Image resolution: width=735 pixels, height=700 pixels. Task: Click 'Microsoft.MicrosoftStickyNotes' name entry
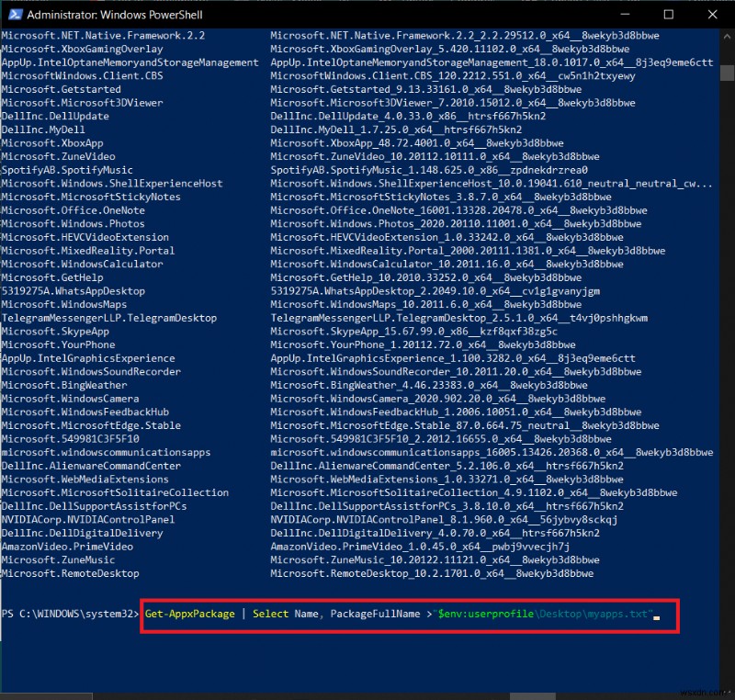[91, 197]
